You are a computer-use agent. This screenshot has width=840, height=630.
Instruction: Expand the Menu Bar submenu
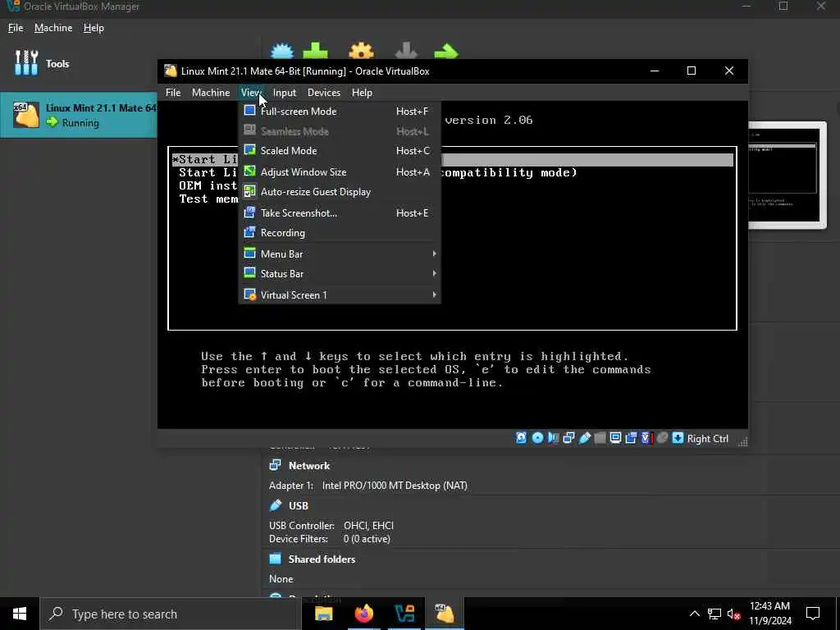pos(339,254)
